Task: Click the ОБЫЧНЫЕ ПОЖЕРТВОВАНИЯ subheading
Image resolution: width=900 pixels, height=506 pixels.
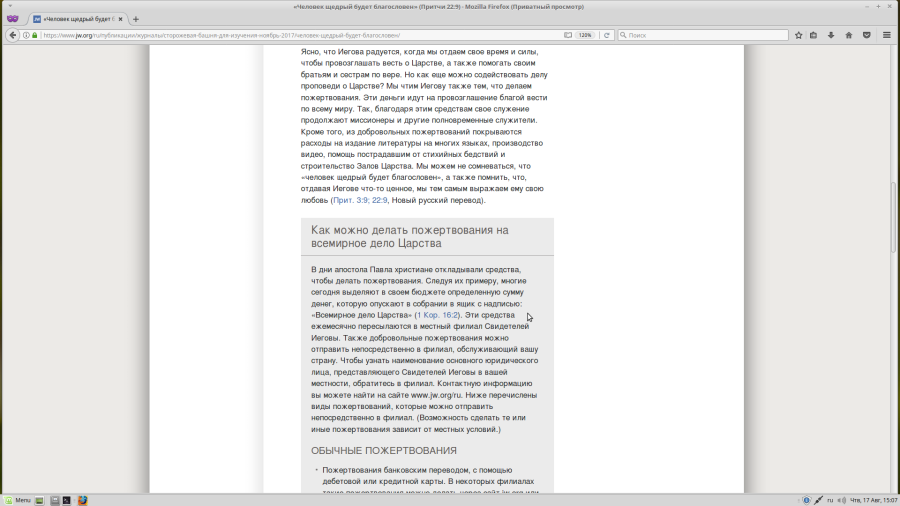Action: pos(384,451)
